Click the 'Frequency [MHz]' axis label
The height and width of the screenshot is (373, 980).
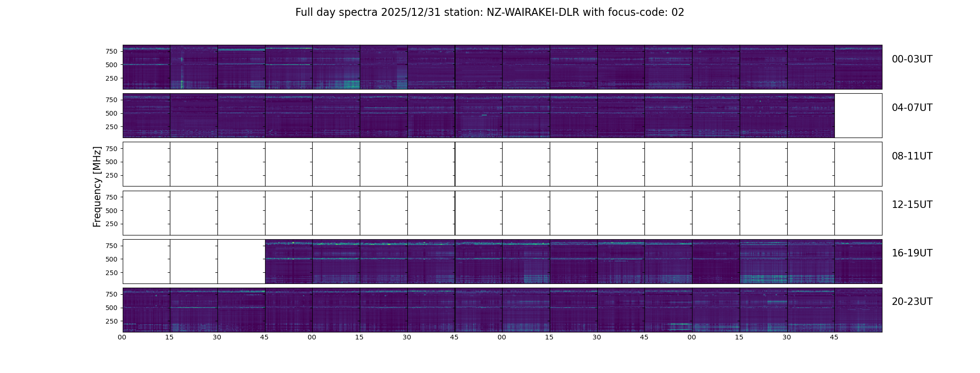pyautogui.click(x=97, y=186)
